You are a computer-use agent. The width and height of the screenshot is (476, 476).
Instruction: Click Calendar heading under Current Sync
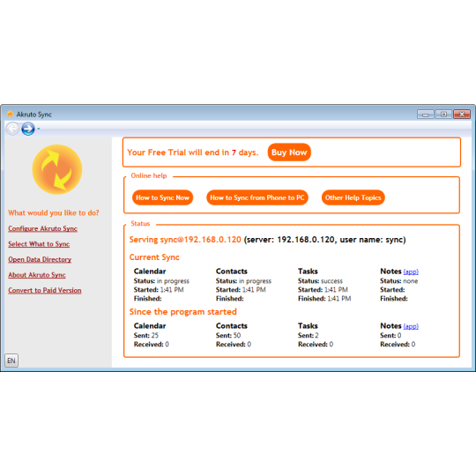[150, 271]
